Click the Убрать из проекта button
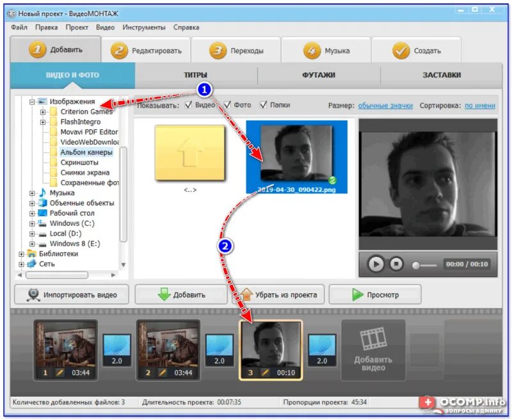The width and height of the screenshot is (512, 420). click(x=278, y=295)
